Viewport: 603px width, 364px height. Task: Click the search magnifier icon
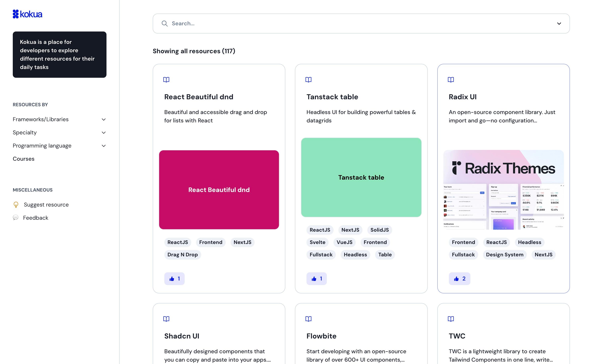[165, 24]
